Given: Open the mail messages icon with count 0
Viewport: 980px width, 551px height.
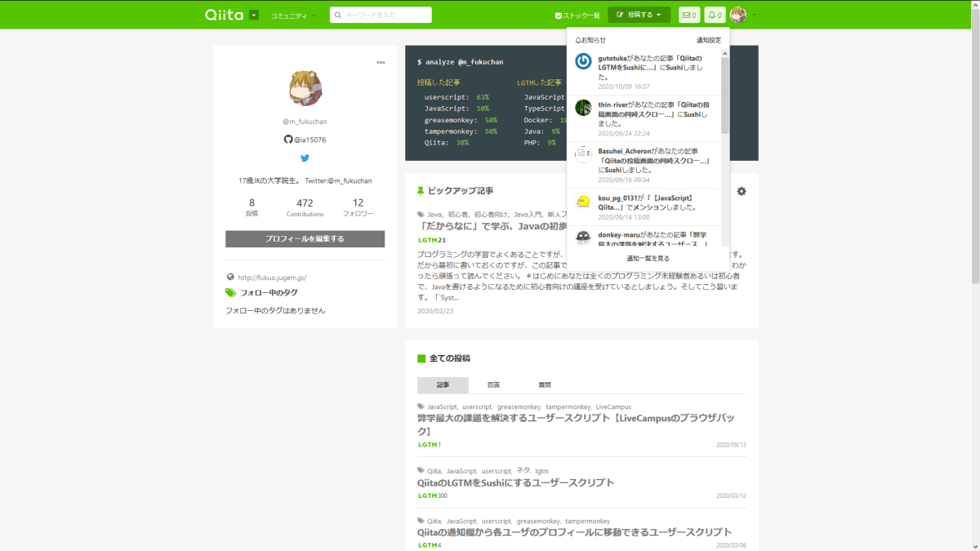Looking at the screenshot, I should click(689, 15).
